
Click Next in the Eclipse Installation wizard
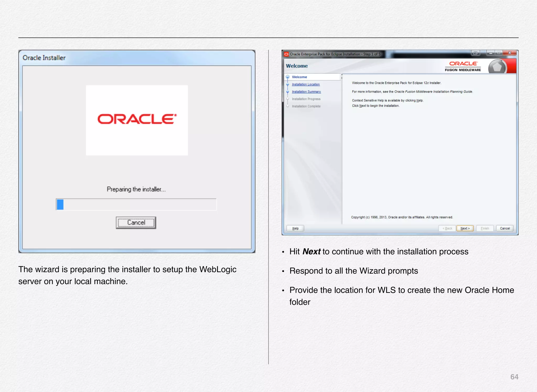click(465, 228)
